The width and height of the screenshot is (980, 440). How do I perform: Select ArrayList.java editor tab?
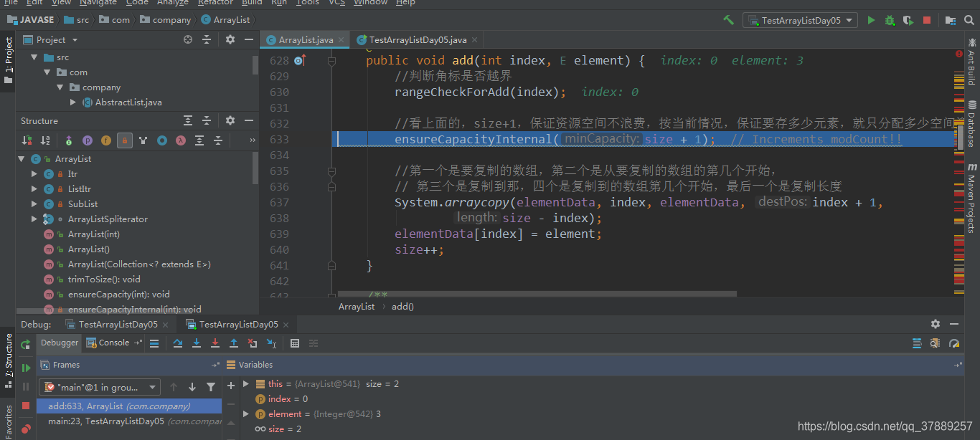point(305,40)
